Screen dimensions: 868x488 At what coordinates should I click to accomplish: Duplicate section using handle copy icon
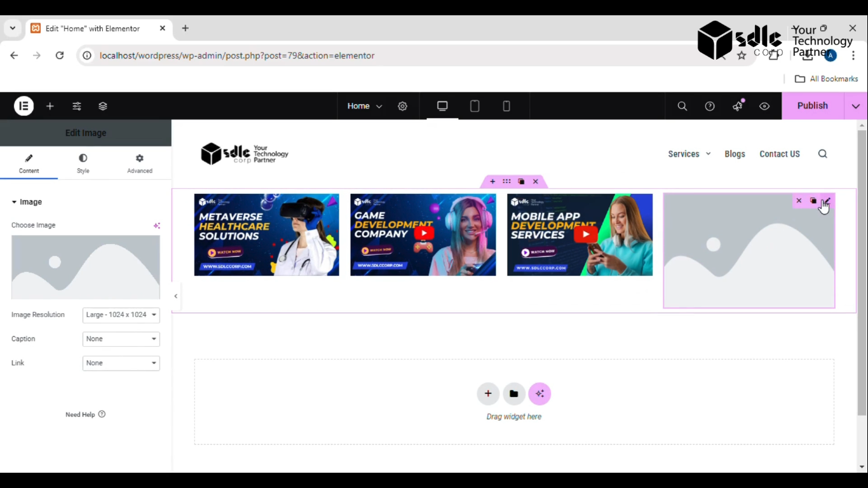tap(521, 182)
